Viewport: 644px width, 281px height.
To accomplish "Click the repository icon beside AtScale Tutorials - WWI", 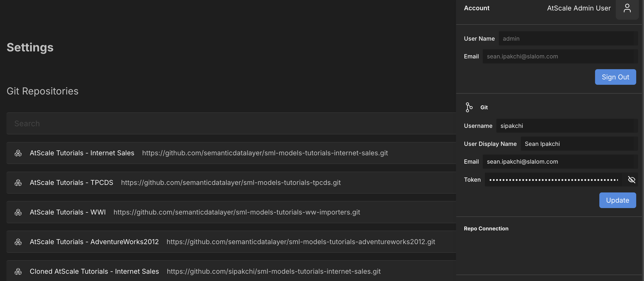I will [18, 212].
